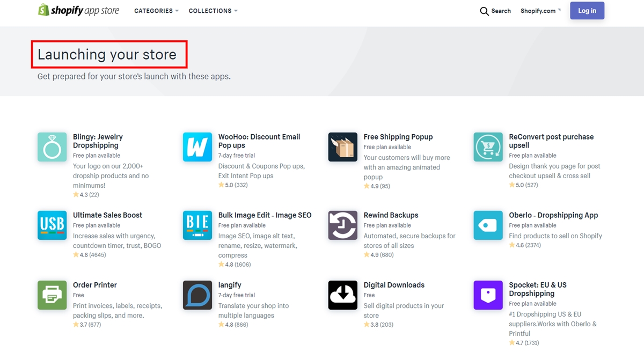Click Blingy 4.3 (22) rating

coord(86,195)
